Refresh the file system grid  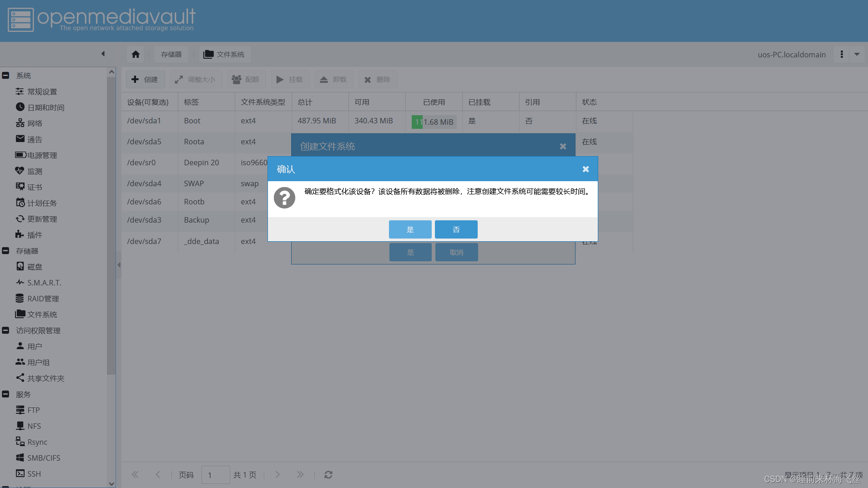pos(328,475)
